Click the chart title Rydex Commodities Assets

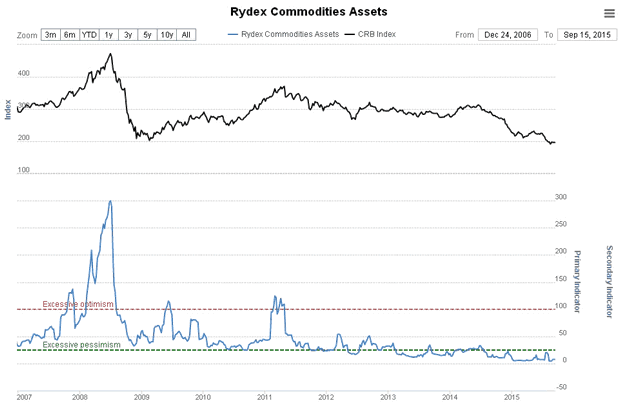pyautogui.click(x=309, y=12)
